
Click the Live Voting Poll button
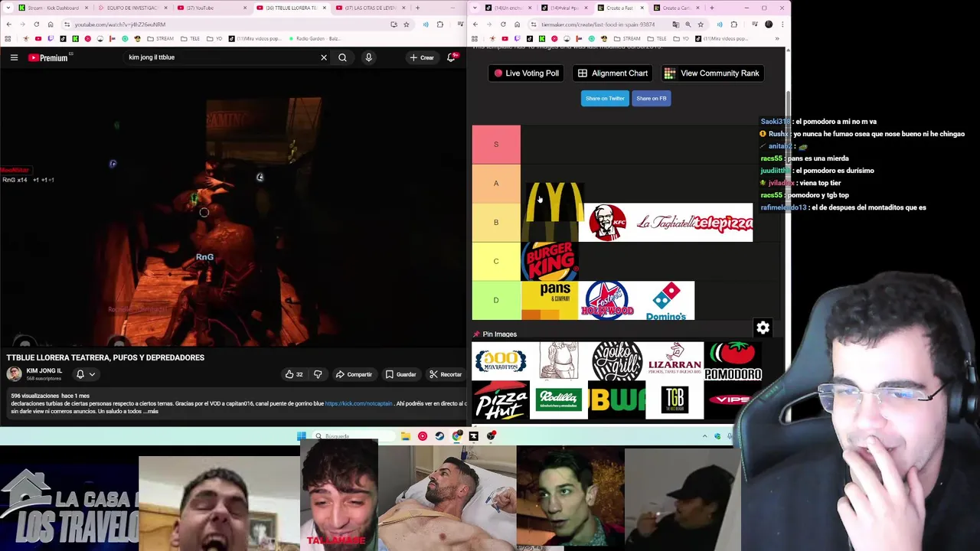point(525,73)
